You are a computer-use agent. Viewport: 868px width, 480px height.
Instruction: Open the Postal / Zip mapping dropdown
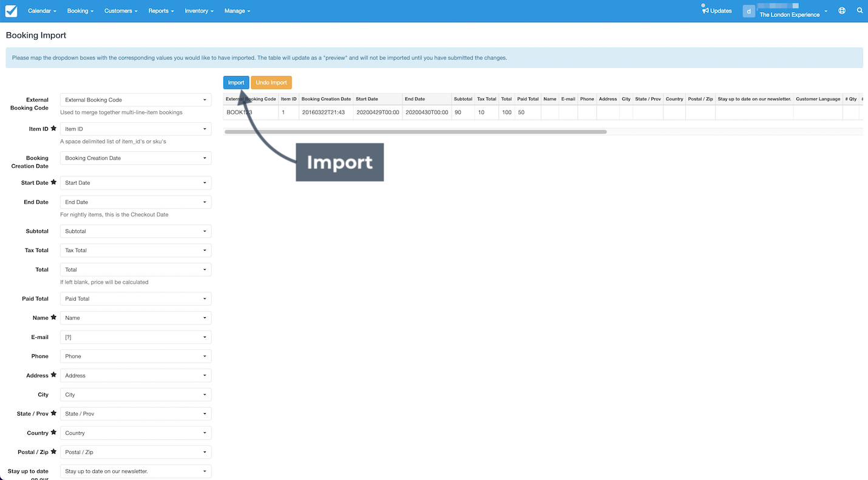(136, 452)
